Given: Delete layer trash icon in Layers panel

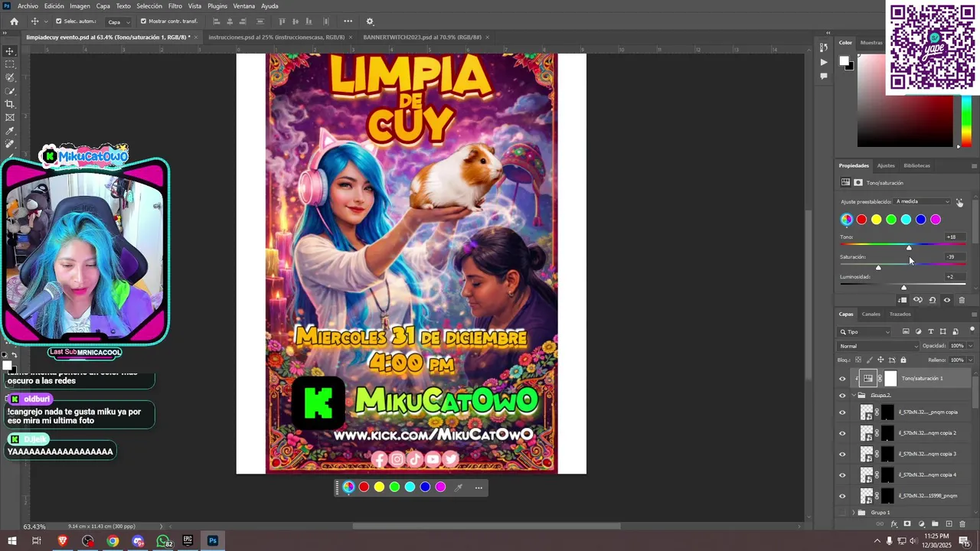Looking at the screenshot, I should tap(962, 524).
